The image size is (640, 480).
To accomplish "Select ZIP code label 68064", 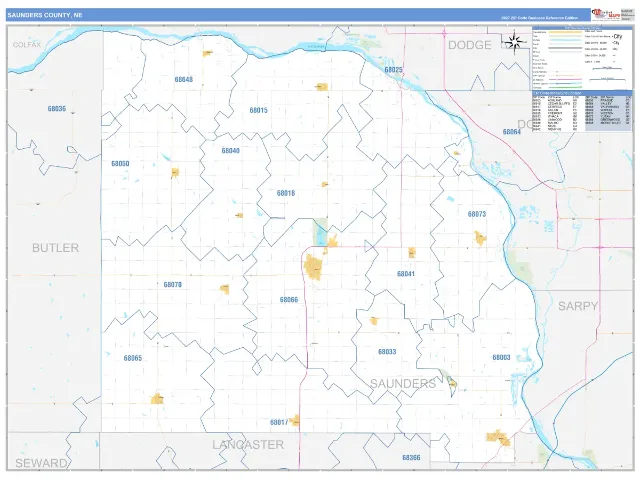I will coord(511,131).
